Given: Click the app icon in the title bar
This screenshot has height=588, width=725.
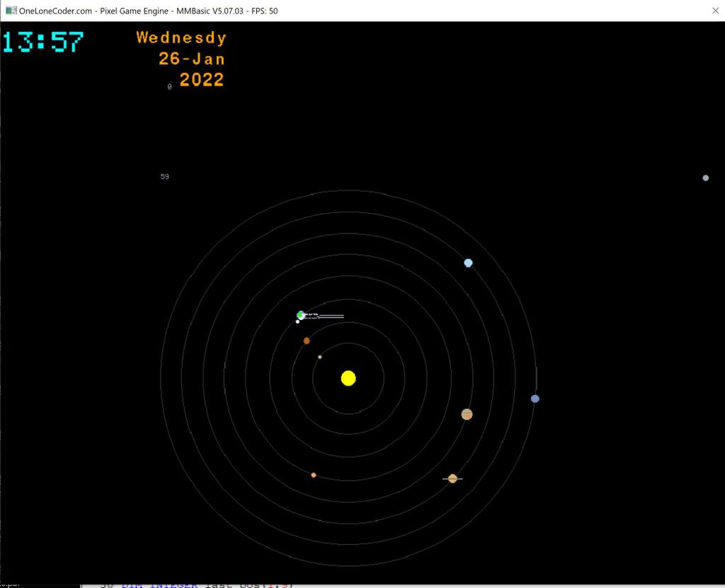Looking at the screenshot, I should [x=11, y=10].
